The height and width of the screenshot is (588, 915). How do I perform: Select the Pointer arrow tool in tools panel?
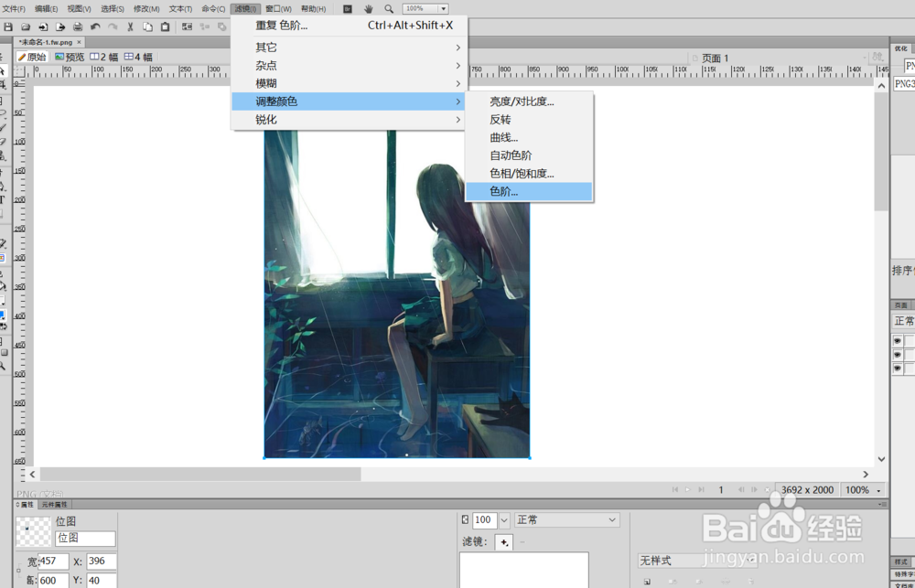tap(3, 70)
